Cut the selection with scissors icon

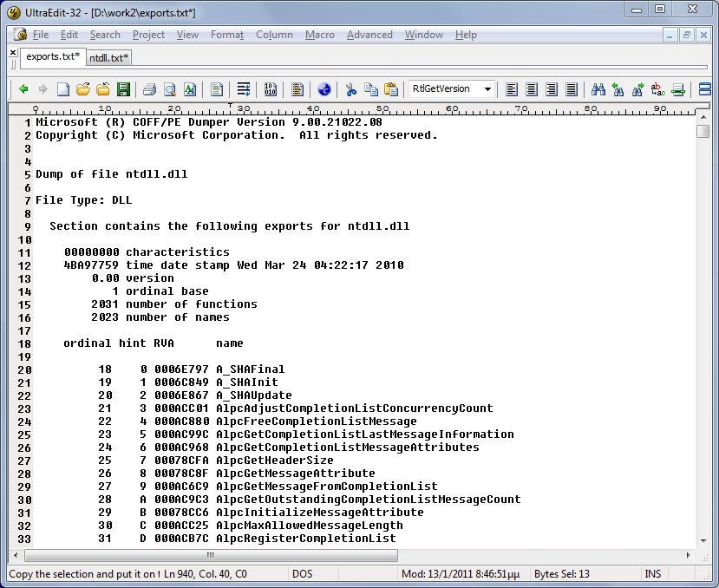350,89
